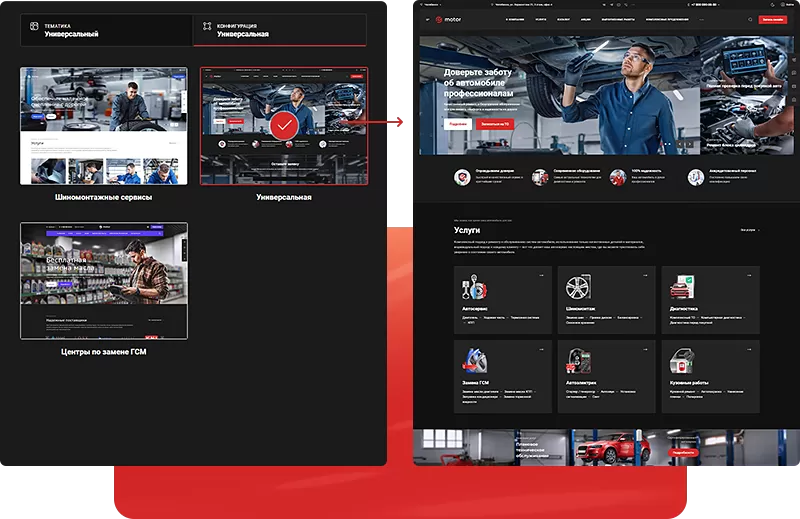Click the Кузовные работы service icon
The image size is (800, 519).
coord(681,361)
